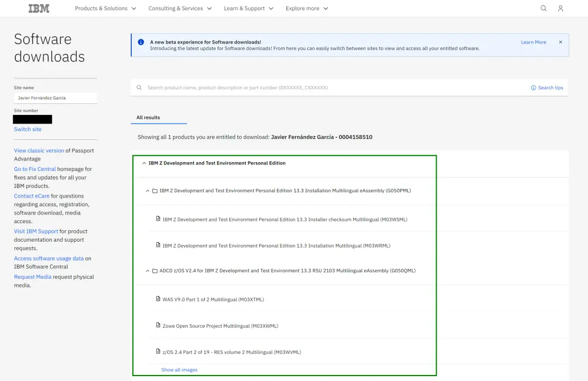The height and width of the screenshot is (381, 588).
Task: Click document icon for Zowe Open Source Project
Action: [x=158, y=325]
